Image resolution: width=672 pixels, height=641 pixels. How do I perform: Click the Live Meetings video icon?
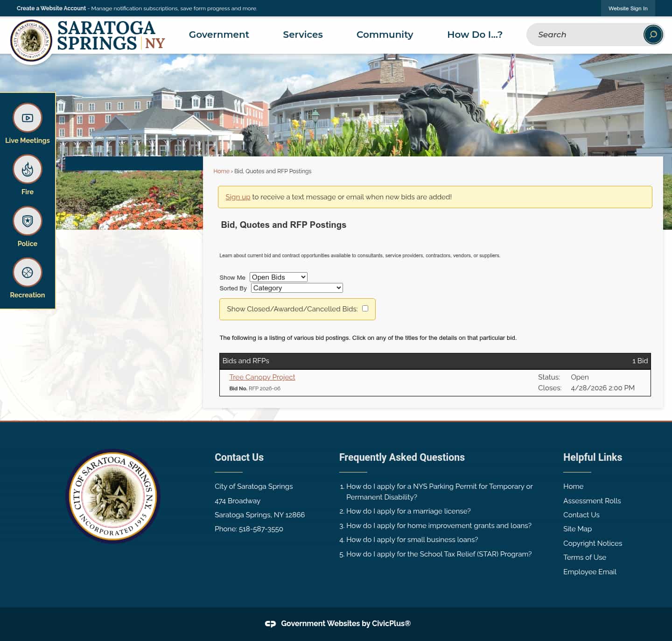(27, 118)
